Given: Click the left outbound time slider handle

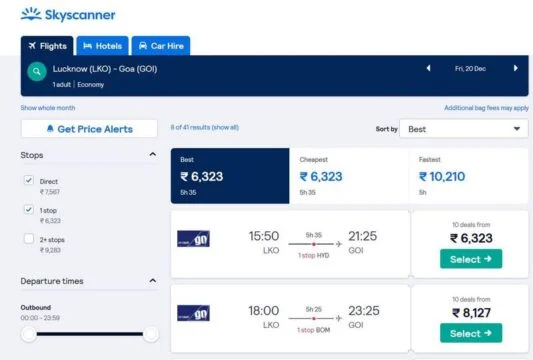Looking at the screenshot, I should 29,334.
